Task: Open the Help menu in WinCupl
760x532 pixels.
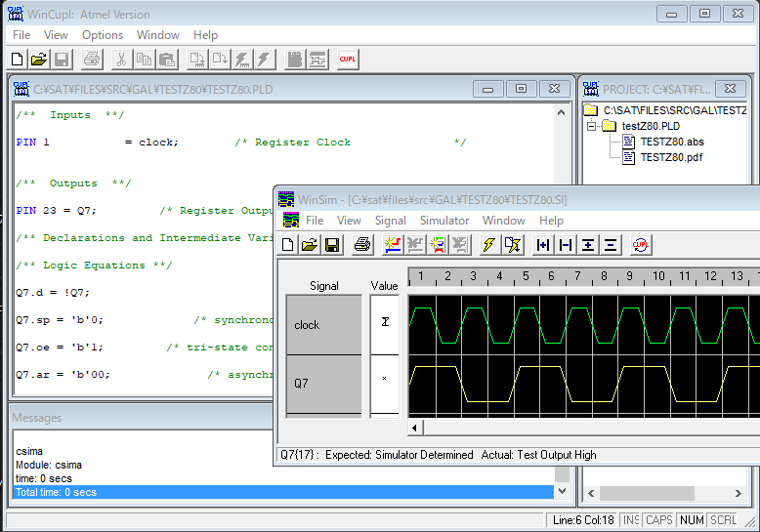Action: pyautogui.click(x=205, y=35)
